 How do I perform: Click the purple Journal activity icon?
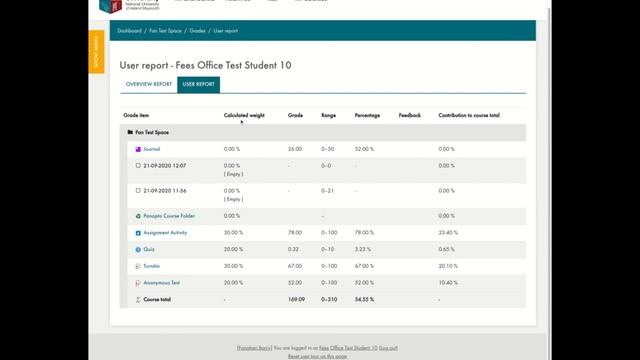138,149
